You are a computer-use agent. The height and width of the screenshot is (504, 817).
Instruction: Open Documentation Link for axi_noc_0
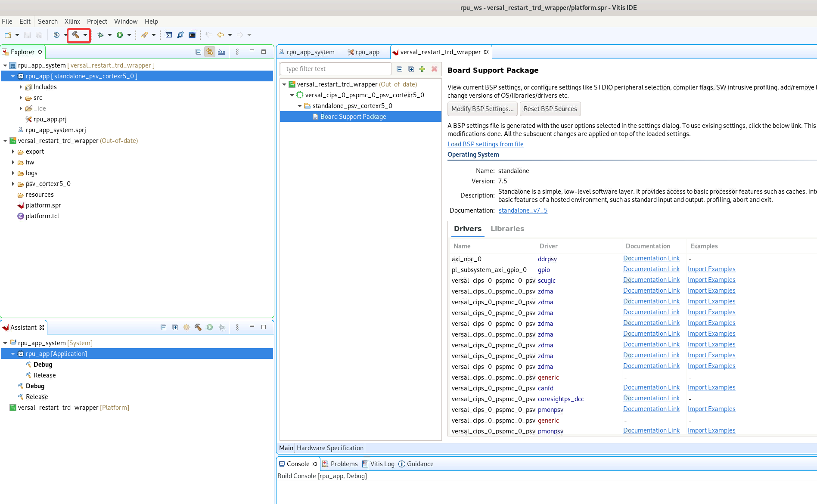pyautogui.click(x=651, y=258)
